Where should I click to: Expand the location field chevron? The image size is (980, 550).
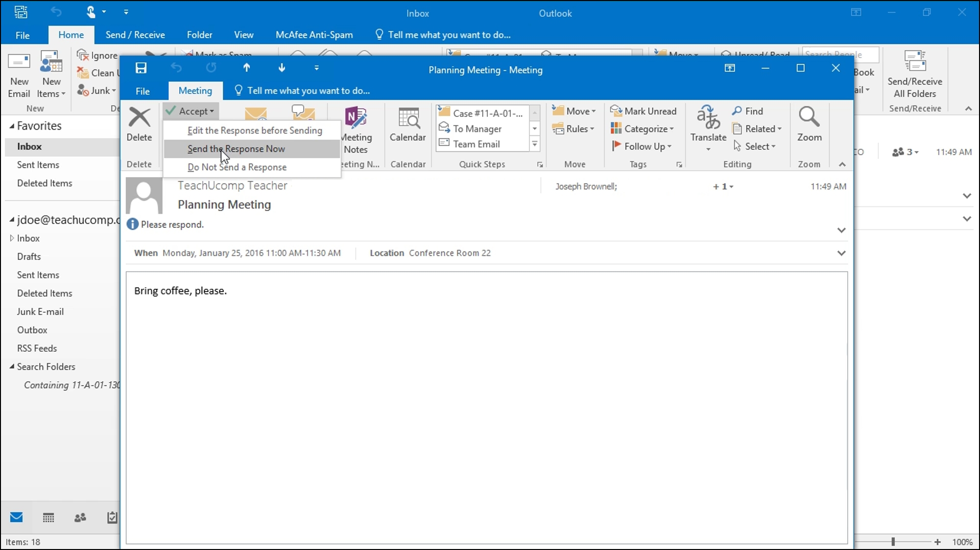[x=841, y=253]
